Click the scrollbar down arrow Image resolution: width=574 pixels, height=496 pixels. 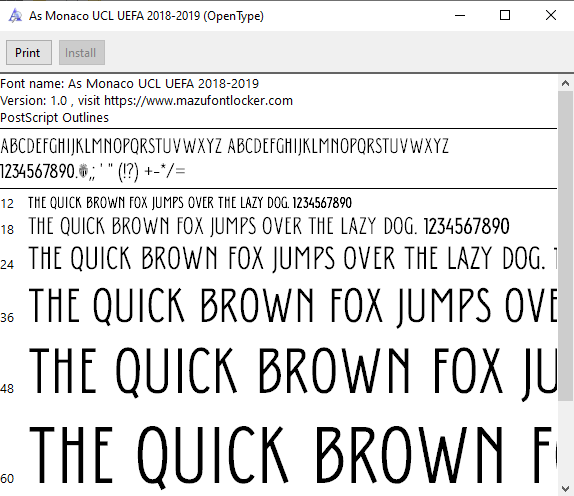point(565,489)
